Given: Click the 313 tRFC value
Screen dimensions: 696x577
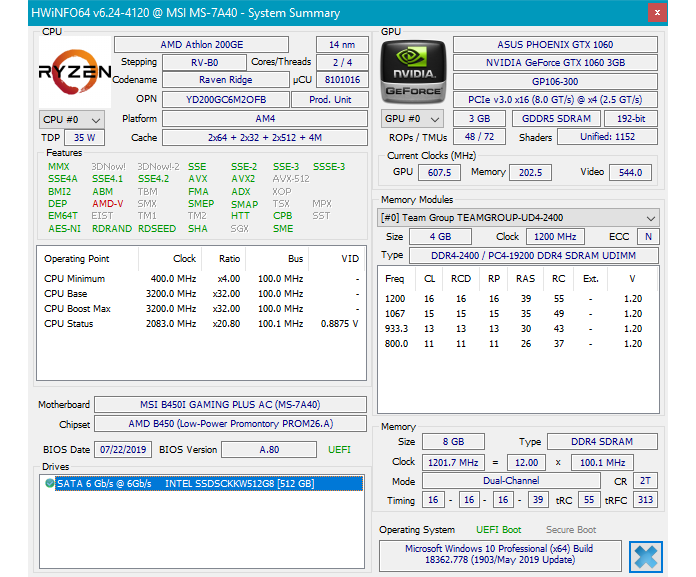Looking at the screenshot, I should (x=645, y=500).
